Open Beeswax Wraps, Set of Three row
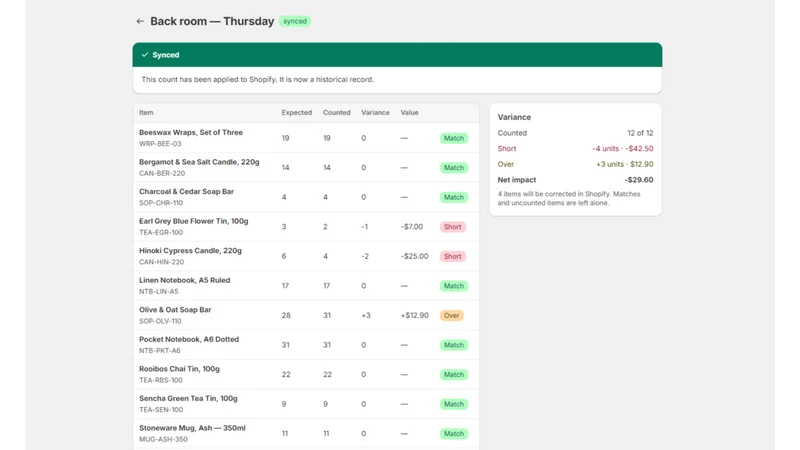 click(x=306, y=138)
